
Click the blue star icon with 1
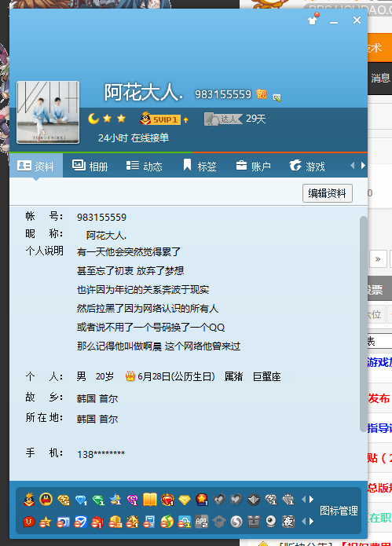coord(115,500)
